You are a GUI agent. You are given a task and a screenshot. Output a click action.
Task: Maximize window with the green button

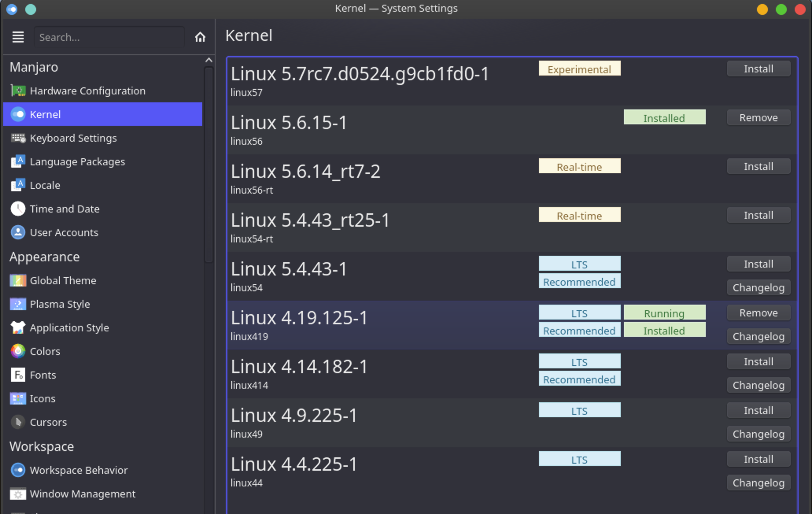[781, 9]
